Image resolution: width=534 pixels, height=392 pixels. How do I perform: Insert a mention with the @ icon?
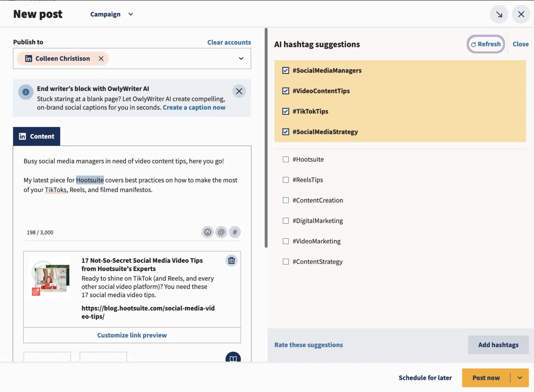point(221,232)
